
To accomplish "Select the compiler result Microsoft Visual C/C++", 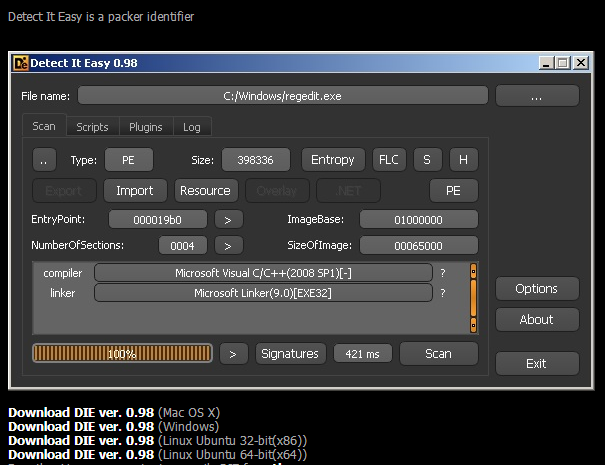I will pyautogui.click(x=263, y=273).
